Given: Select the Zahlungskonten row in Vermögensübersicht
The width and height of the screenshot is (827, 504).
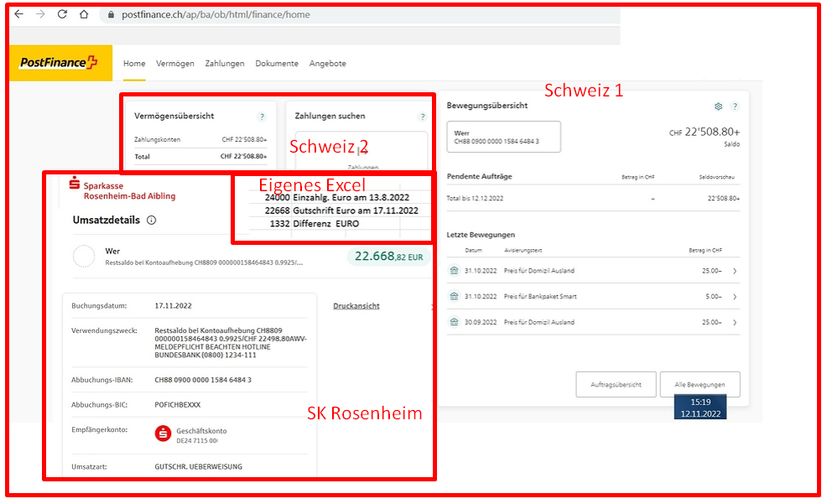Looking at the screenshot, I should (200, 140).
